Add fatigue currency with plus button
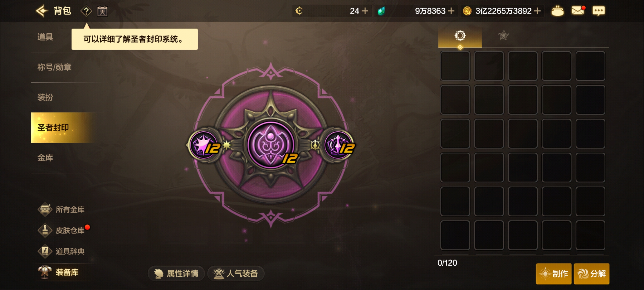The image size is (644, 290). tap(365, 11)
